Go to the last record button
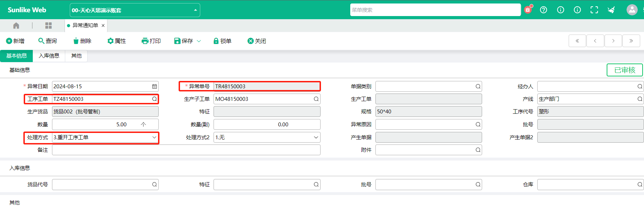The width and height of the screenshot is (644, 209). pos(631,41)
